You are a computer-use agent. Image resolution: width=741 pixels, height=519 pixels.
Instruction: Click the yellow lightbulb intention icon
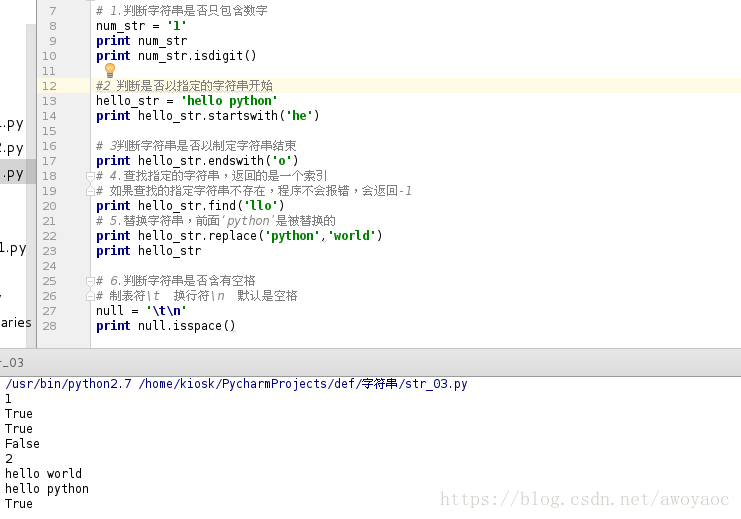tap(110, 70)
